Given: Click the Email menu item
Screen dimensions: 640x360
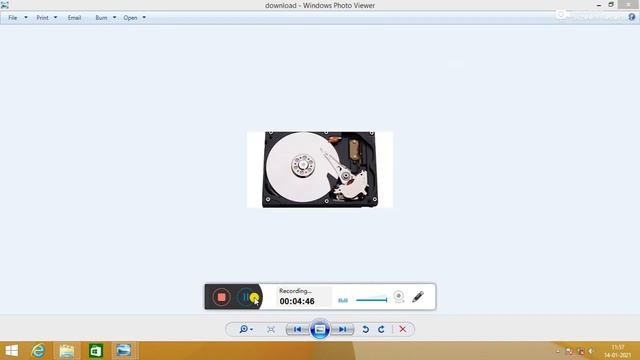Looking at the screenshot, I should point(74,18).
